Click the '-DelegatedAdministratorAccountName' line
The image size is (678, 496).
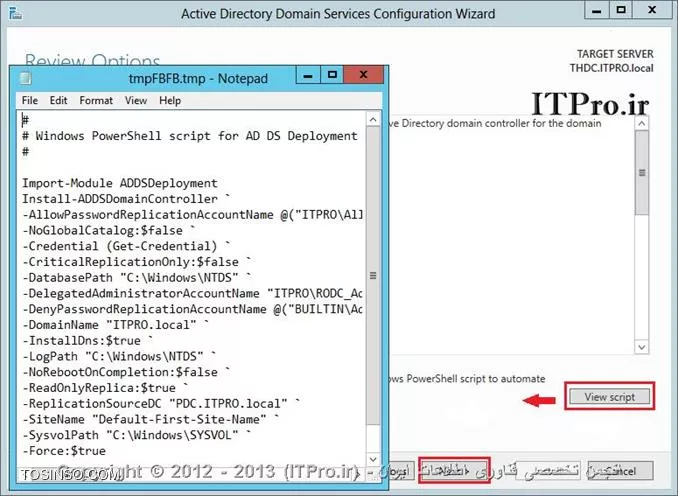(192, 294)
